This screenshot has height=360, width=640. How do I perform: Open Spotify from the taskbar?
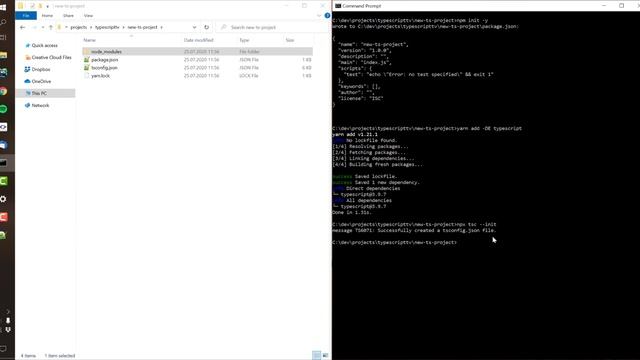[3, 109]
